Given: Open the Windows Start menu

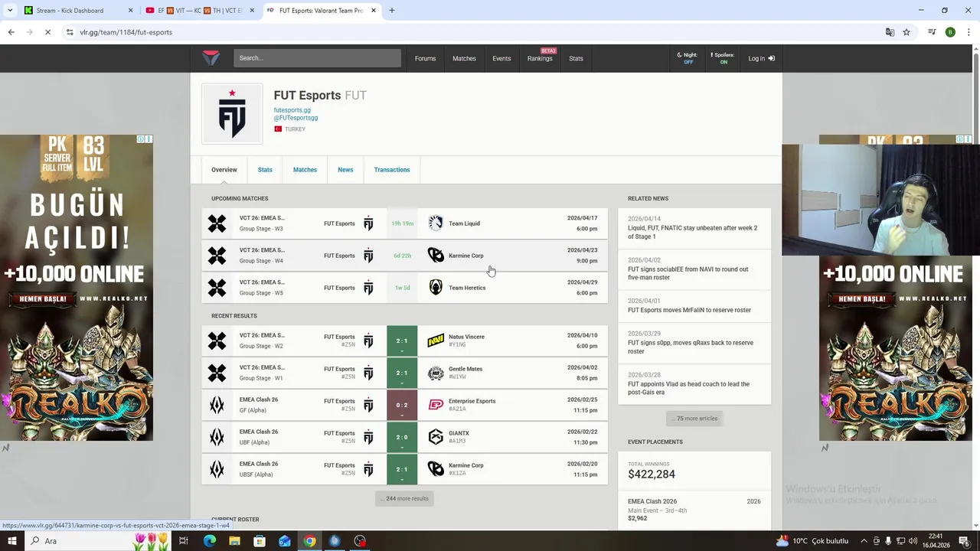Looking at the screenshot, I should [11, 541].
